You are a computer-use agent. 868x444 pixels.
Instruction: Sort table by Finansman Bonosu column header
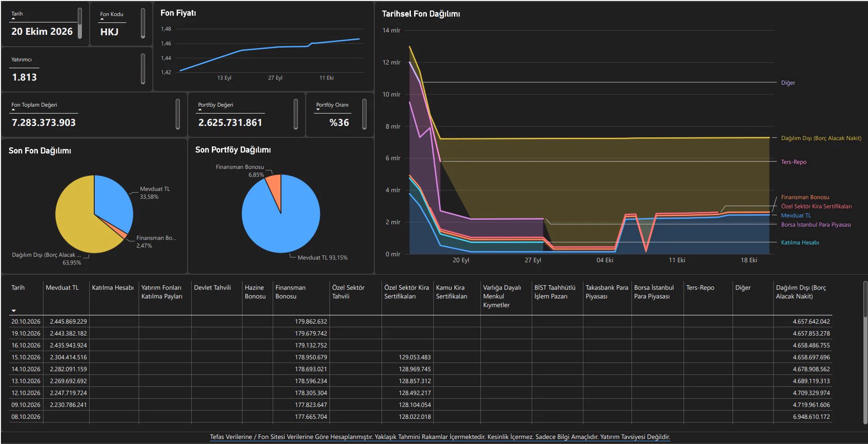click(x=291, y=292)
